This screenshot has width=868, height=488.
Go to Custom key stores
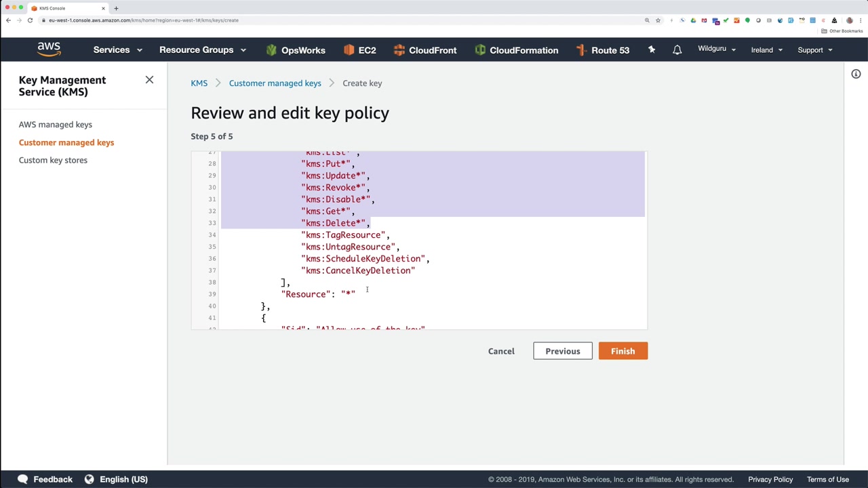[x=53, y=160]
